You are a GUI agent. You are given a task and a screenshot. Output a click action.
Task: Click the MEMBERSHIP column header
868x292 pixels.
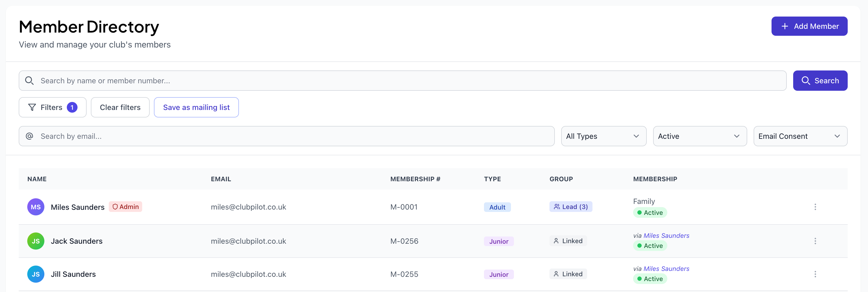[655, 179]
